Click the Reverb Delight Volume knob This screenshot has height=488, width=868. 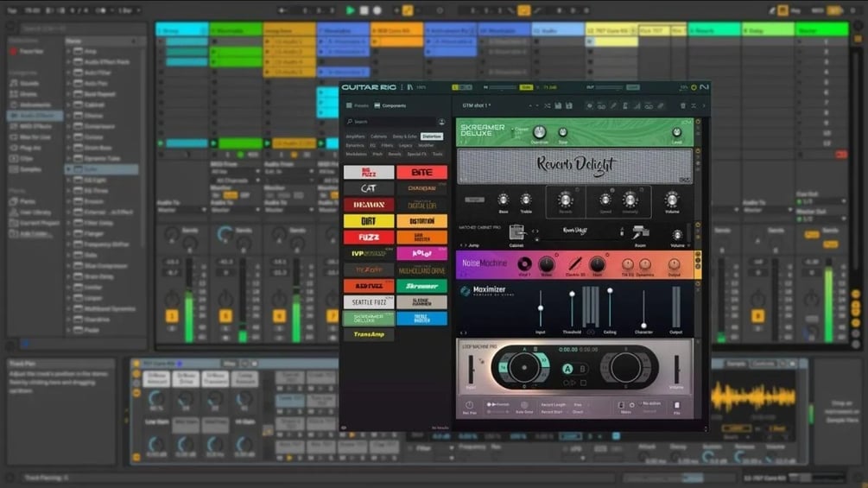click(671, 200)
